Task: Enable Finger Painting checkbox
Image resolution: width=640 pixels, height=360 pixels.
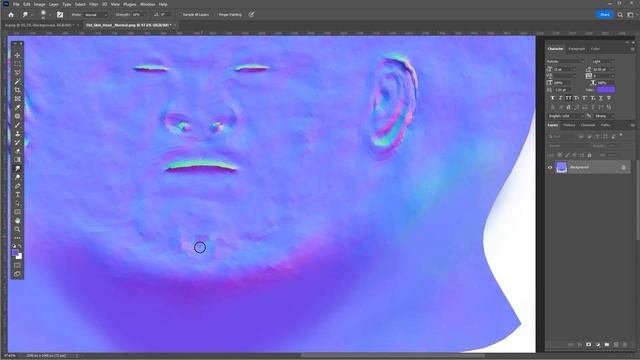Action: 216,15
